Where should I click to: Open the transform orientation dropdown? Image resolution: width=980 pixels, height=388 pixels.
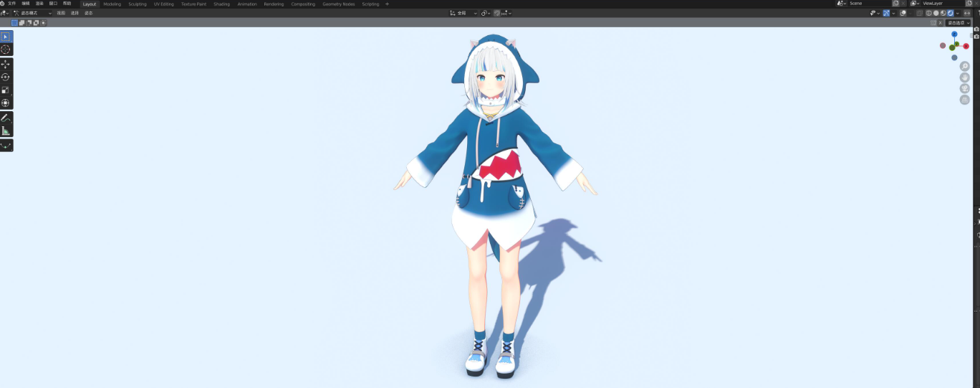click(x=463, y=13)
